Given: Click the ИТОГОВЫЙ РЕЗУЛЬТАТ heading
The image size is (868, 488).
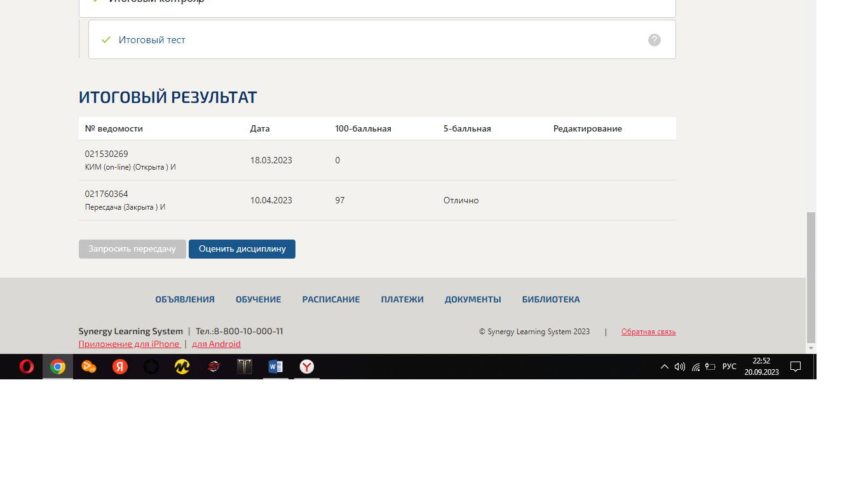Looking at the screenshot, I should (168, 97).
